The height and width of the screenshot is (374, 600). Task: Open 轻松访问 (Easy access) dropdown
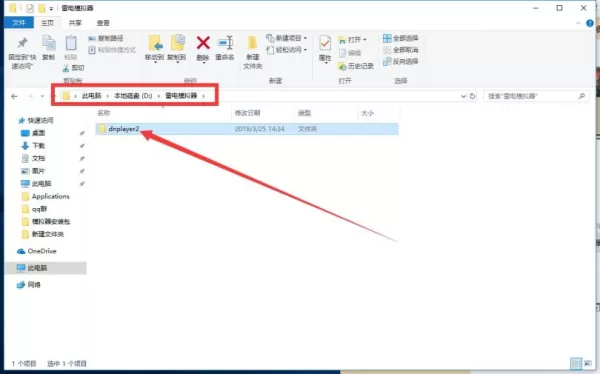tap(287, 50)
